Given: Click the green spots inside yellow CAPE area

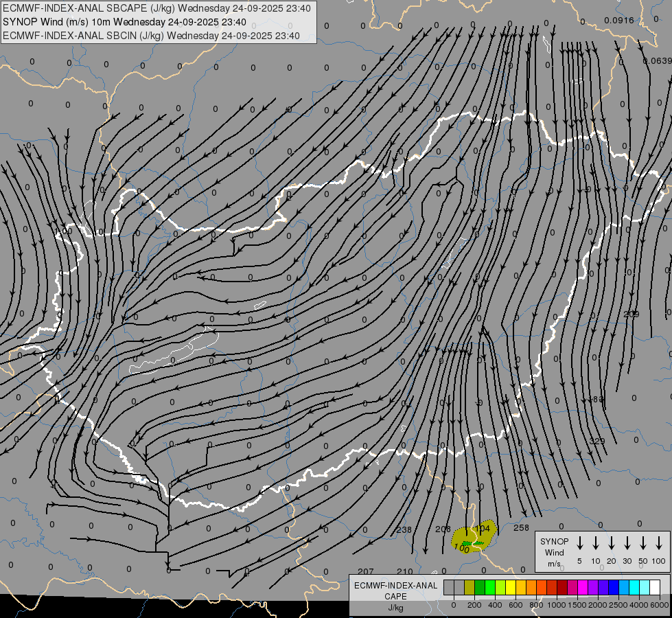Looking at the screenshot, I should [x=473, y=543].
